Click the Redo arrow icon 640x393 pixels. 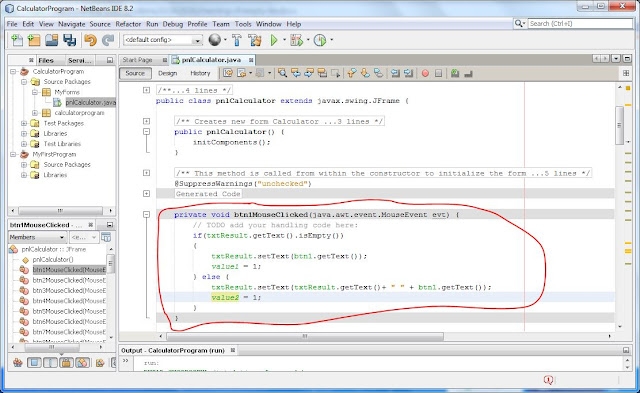tap(108, 40)
